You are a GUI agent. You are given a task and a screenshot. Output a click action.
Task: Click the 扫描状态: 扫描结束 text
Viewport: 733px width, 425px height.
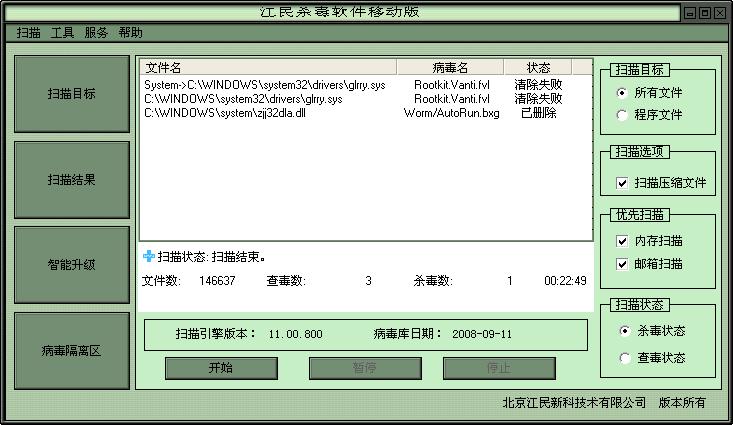pyautogui.click(x=212, y=257)
